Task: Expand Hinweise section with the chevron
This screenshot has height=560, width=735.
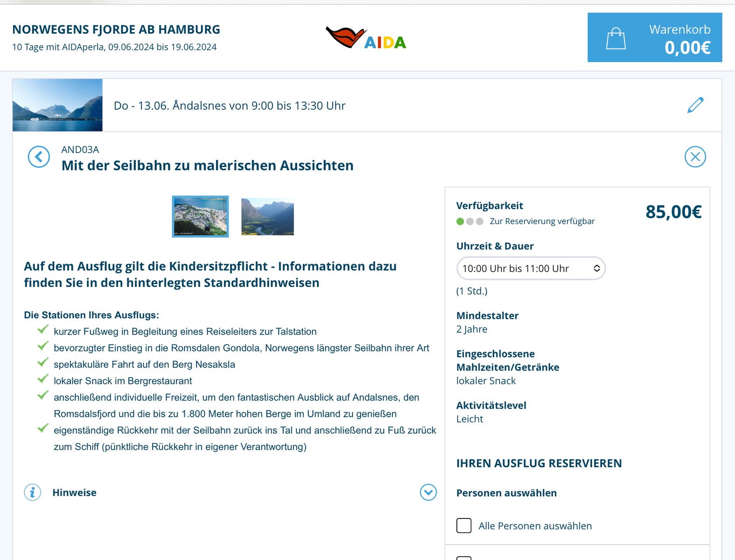Action: tap(428, 492)
